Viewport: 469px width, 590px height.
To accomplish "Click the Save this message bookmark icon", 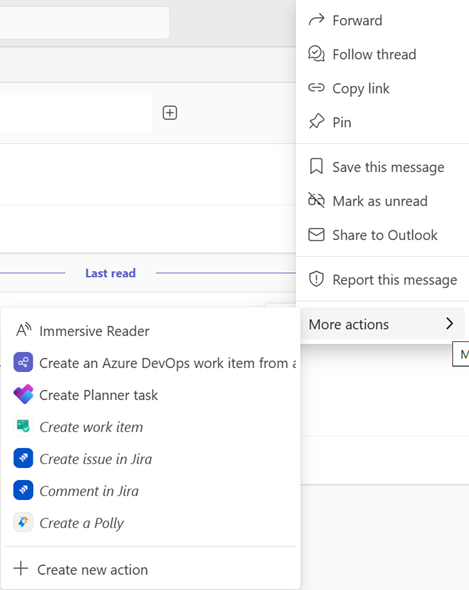I will pos(316,166).
